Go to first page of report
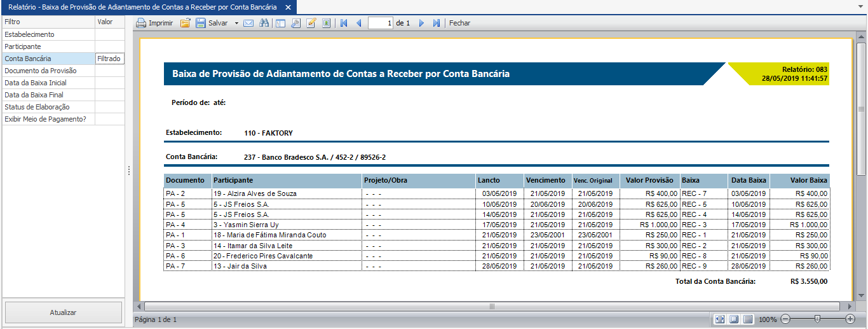Image resolution: width=868 pixels, height=329 pixels. pos(344,23)
